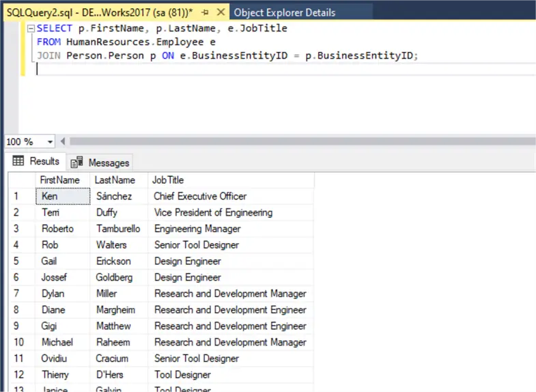Select the LastName column header
Image resolution: width=536 pixels, height=392 pixels.
115,180
